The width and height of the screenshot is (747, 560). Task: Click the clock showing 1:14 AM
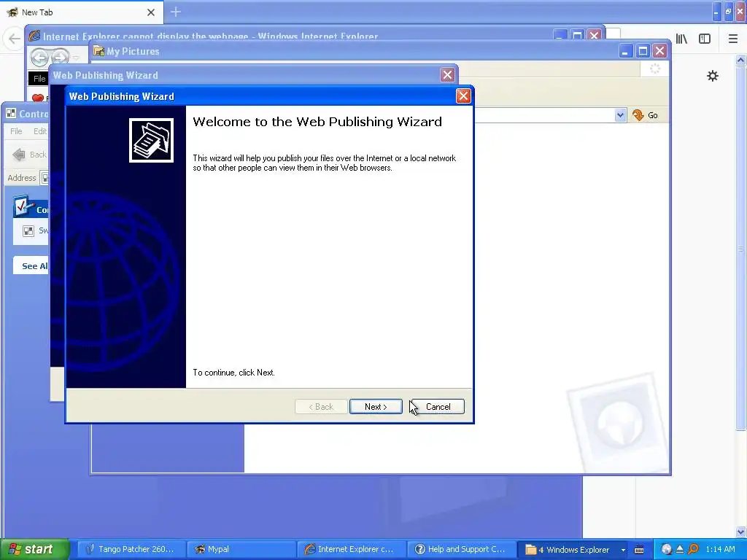720,549
